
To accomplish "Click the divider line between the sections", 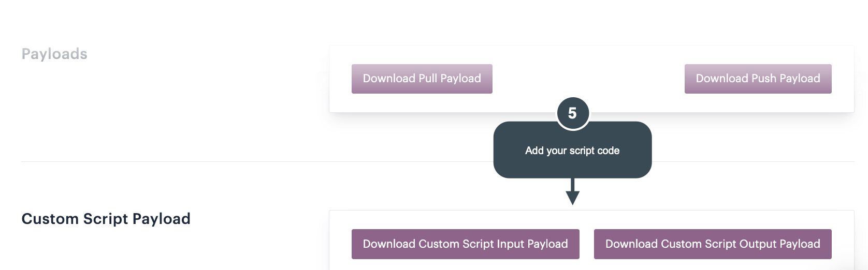I will click(259, 161).
